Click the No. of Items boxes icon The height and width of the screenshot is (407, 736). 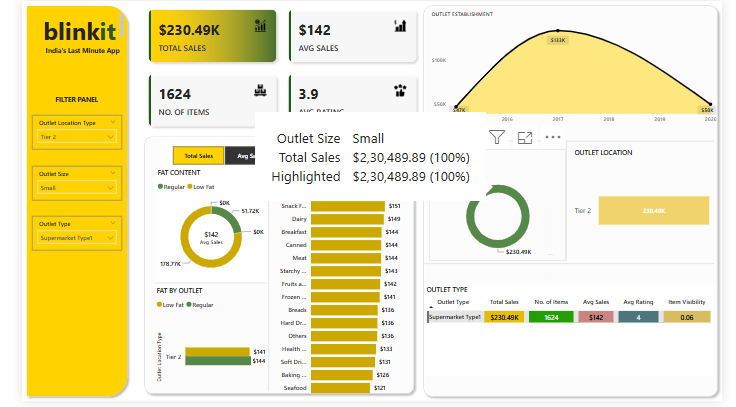(x=260, y=90)
